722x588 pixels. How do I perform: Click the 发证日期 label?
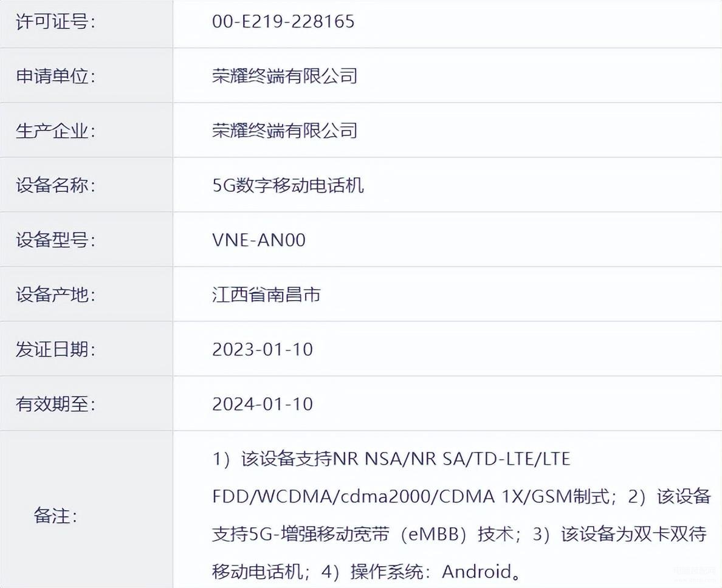pos(56,350)
